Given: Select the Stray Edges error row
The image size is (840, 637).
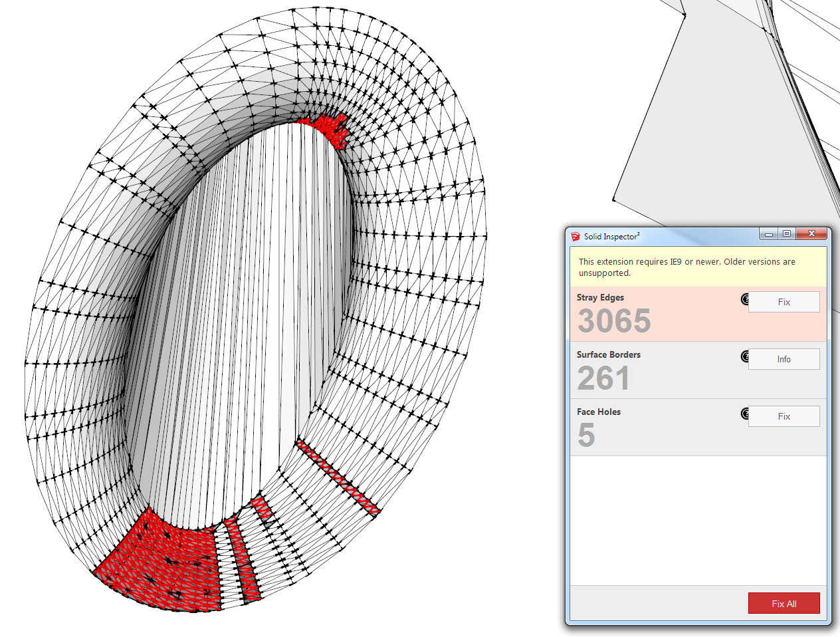Looking at the screenshot, I should pyautogui.click(x=698, y=314).
